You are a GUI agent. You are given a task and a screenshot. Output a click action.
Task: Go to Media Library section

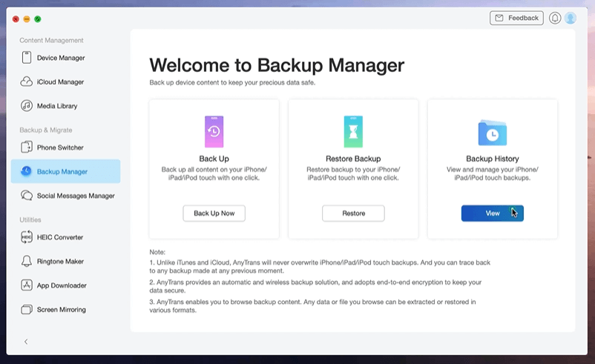(65, 106)
